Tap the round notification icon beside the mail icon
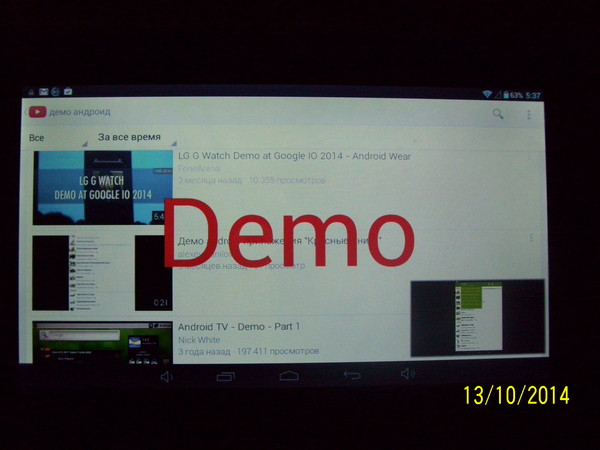 point(56,91)
